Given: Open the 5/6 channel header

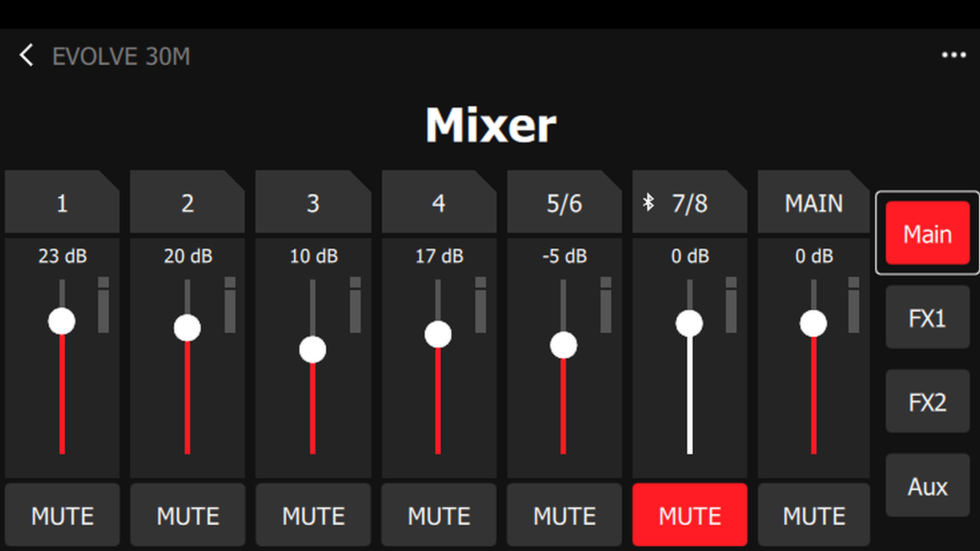Looking at the screenshot, I should point(564,201).
